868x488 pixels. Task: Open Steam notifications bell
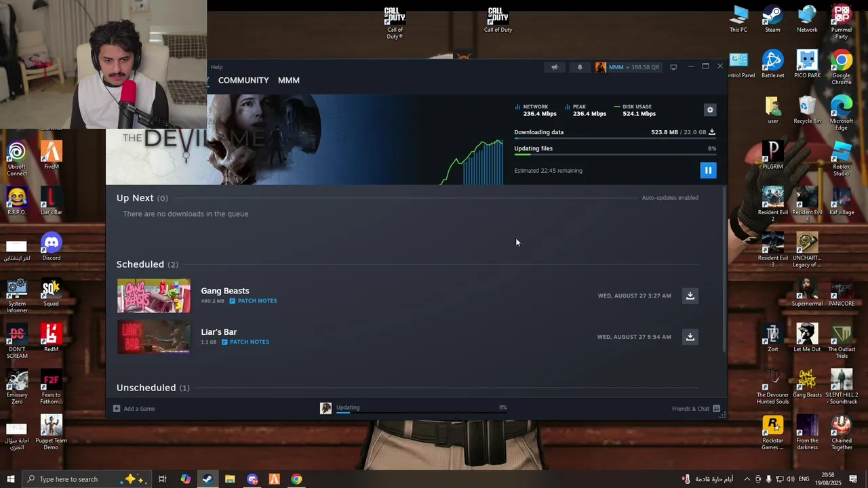click(x=580, y=67)
